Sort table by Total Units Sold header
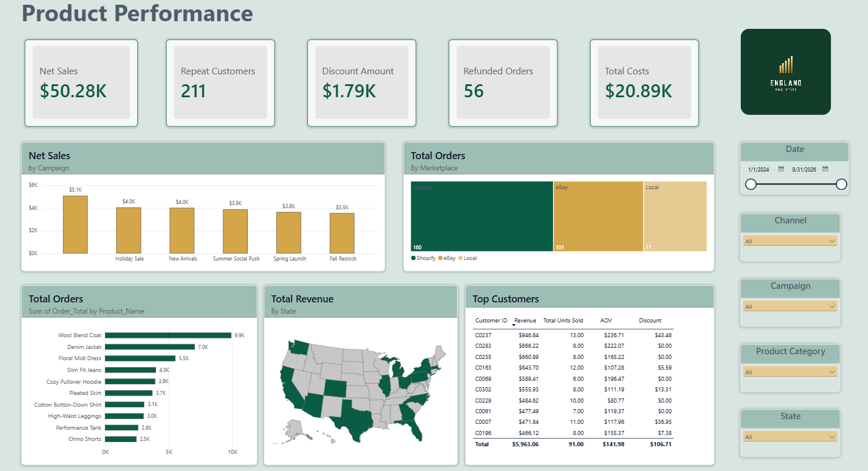 coord(563,321)
